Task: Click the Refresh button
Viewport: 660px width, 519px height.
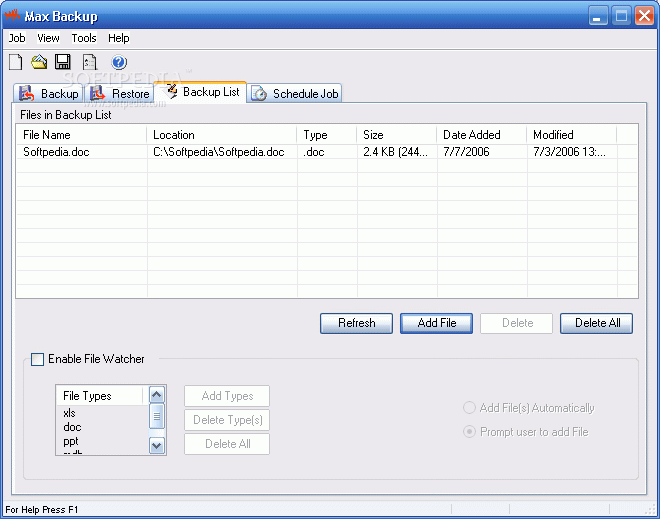Action: click(x=357, y=323)
